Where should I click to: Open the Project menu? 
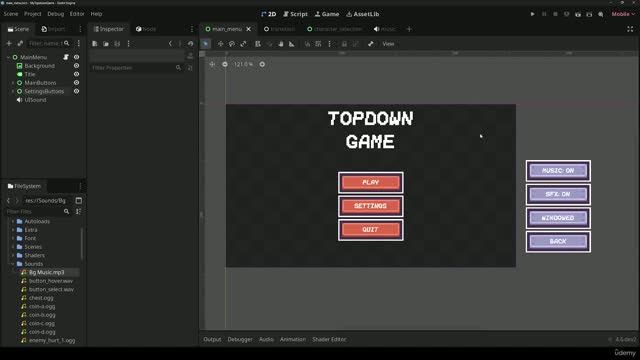pos(33,14)
